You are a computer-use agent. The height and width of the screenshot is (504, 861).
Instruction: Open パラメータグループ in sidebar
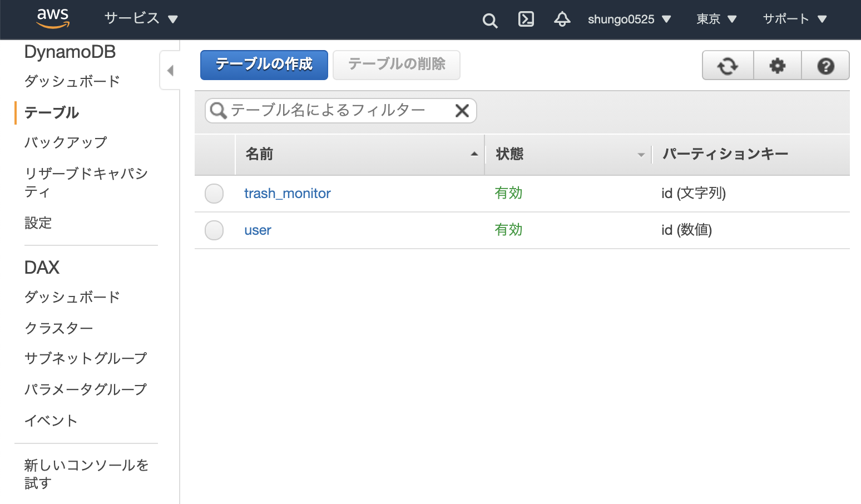click(86, 389)
